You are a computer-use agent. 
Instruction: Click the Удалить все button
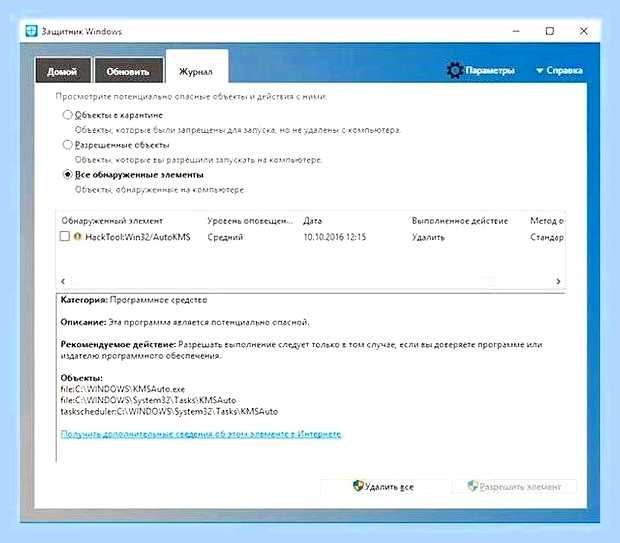click(384, 486)
